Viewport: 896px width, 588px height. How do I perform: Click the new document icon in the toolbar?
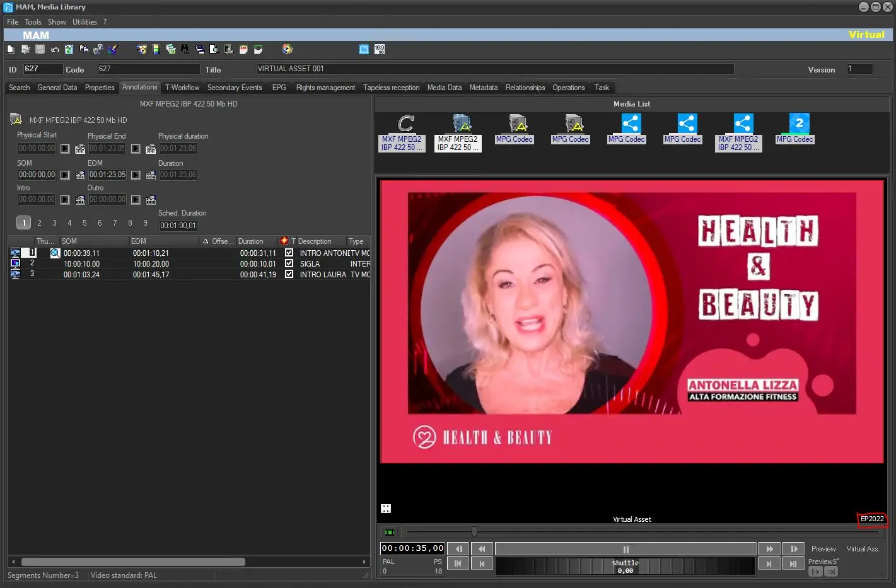(x=10, y=49)
